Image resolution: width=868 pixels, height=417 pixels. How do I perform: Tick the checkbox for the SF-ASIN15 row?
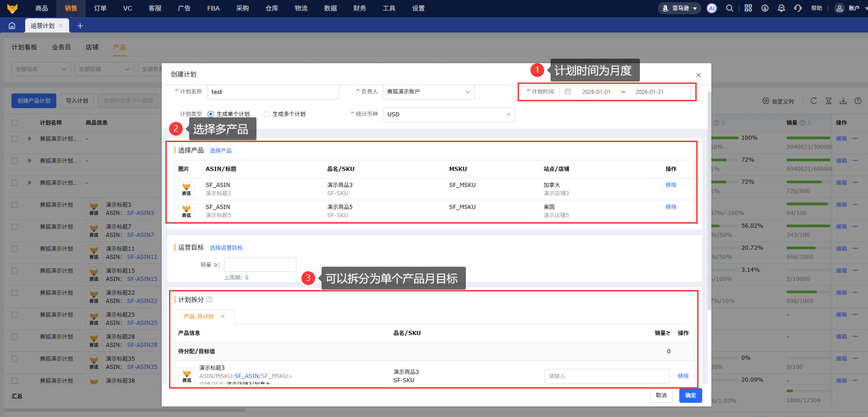pos(15,271)
